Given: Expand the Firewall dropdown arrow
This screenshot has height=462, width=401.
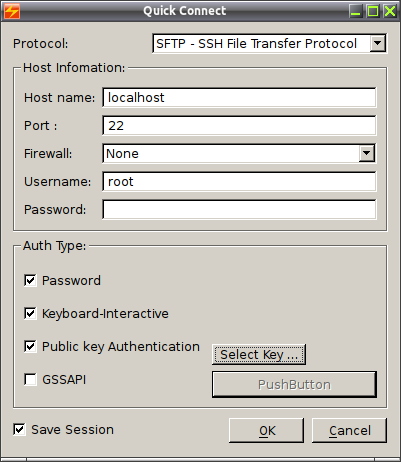Looking at the screenshot, I should coord(367,153).
